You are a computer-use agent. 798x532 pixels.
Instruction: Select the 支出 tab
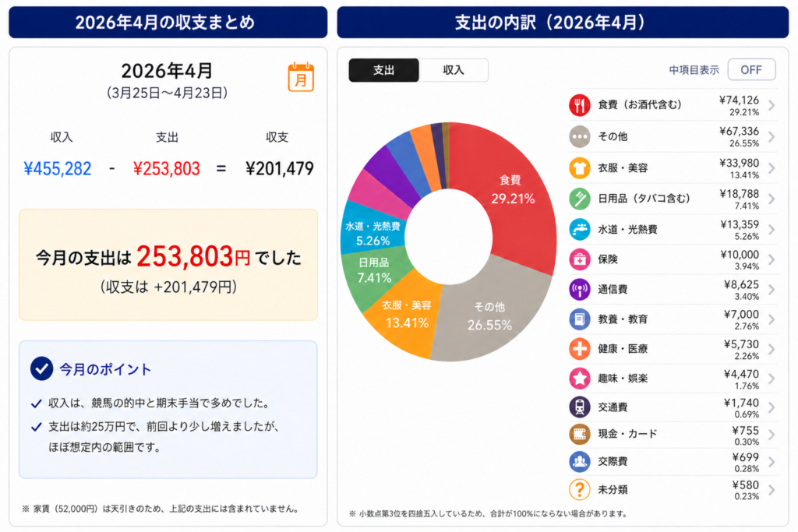pos(383,70)
